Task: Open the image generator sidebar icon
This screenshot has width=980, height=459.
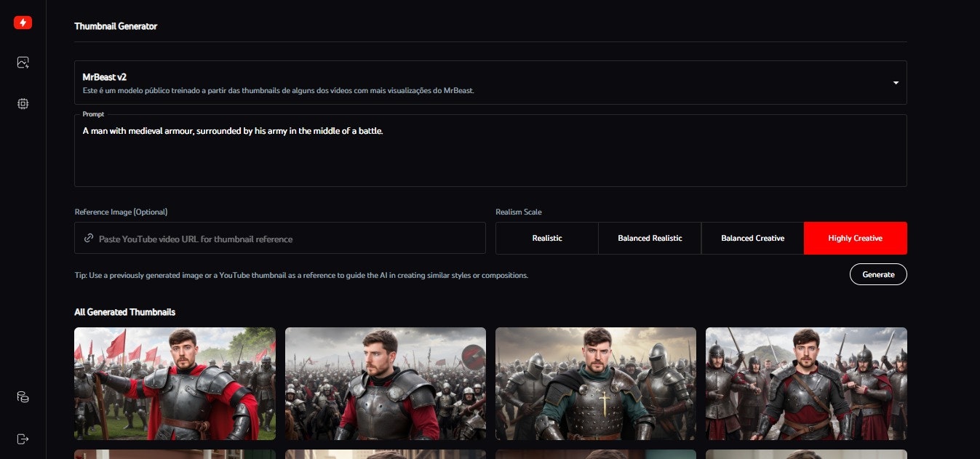Action: [23, 63]
